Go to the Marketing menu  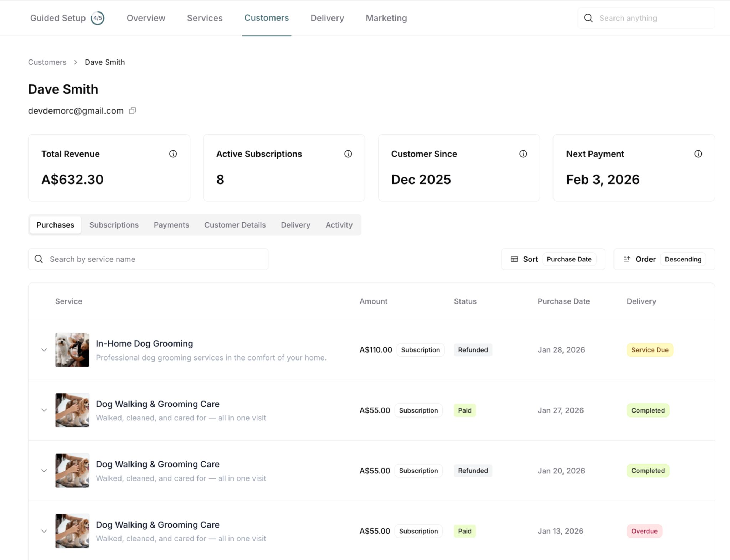[x=386, y=18]
